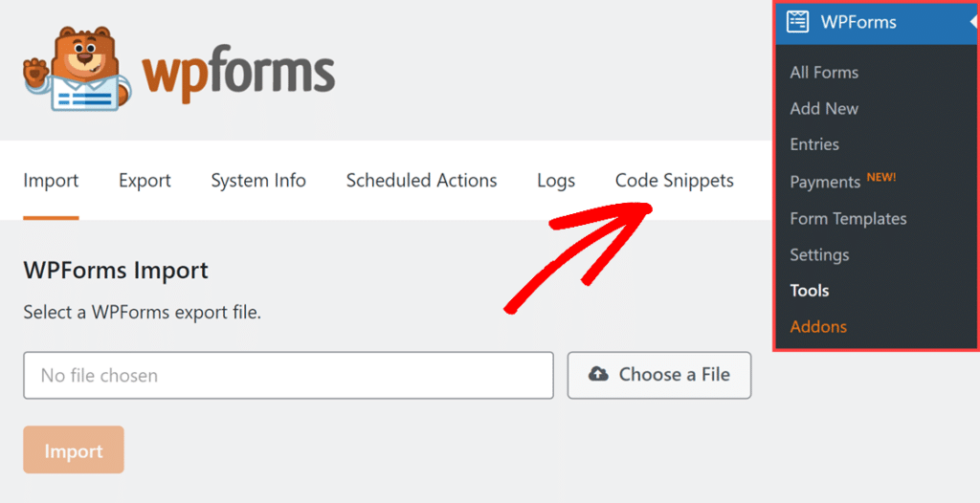Click the cloud upload icon in Choose a File
The image size is (980, 503).
pos(599,374)
